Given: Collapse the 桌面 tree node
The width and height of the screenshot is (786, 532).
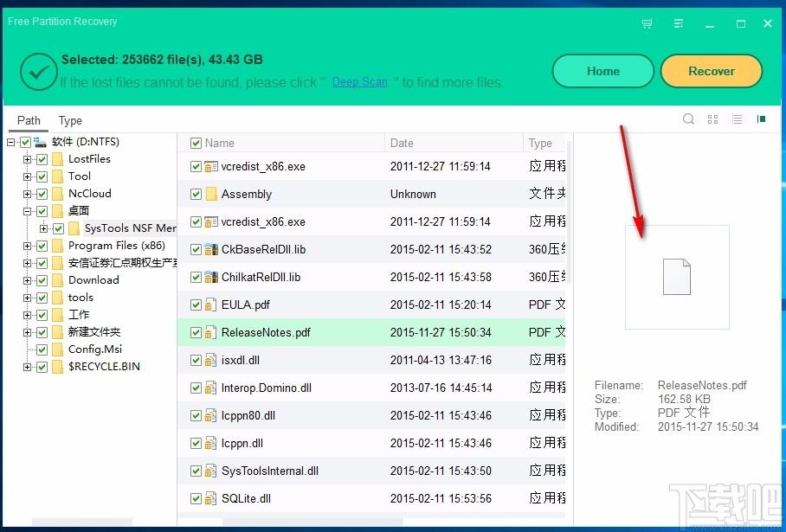Looking at the screenshot, I should pos(27,211).
